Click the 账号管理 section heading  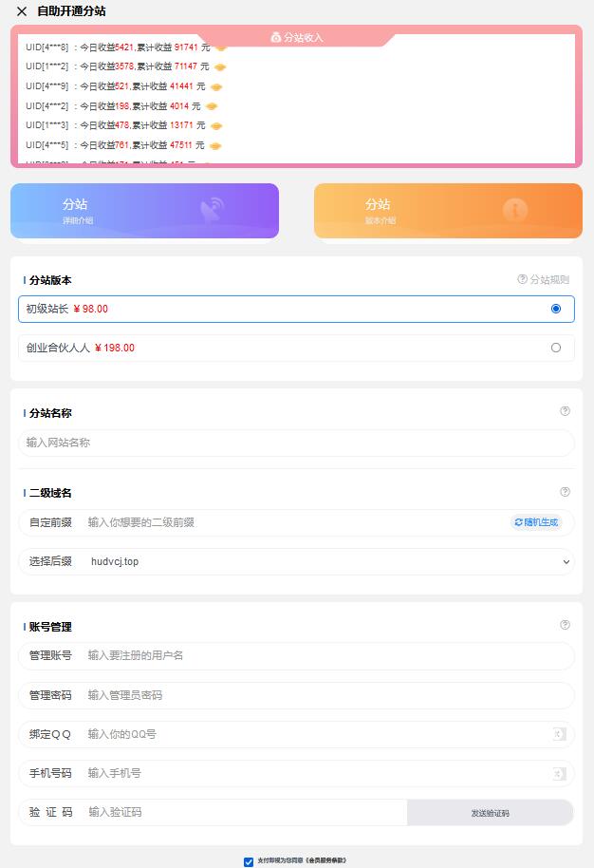50,627
